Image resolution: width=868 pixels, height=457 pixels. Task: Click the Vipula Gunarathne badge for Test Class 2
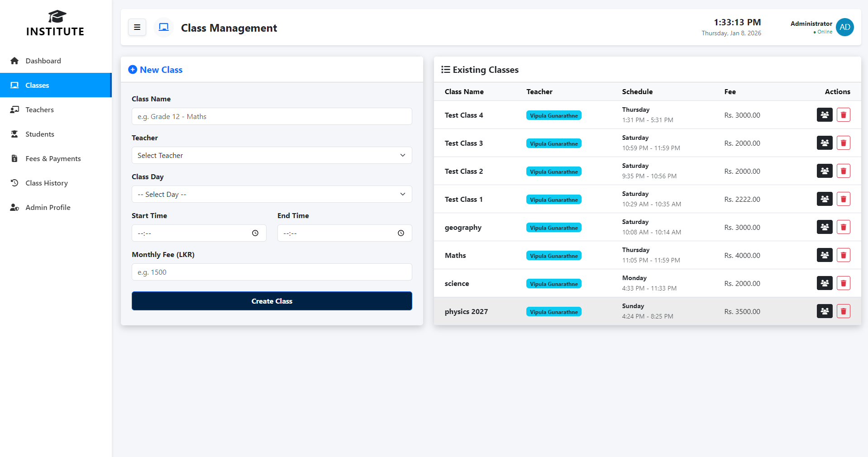pos(553,171)
